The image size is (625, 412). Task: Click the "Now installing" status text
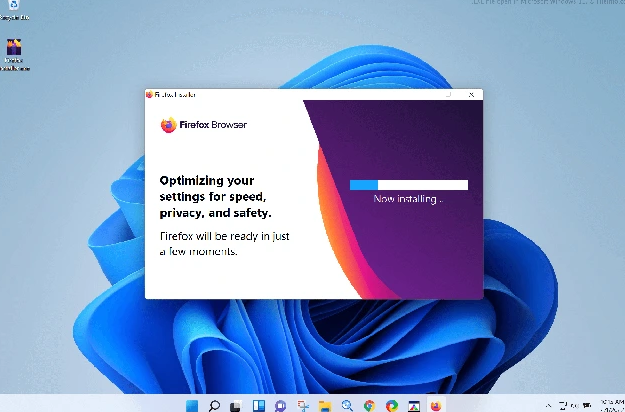[408, 198]
